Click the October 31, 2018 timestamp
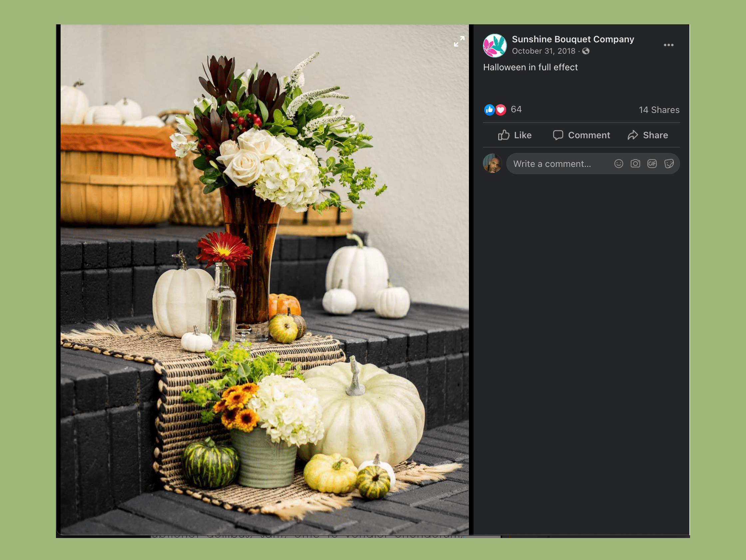Image resolution: width=746 pixels, height=560 pixels. (x=543, y=51)
